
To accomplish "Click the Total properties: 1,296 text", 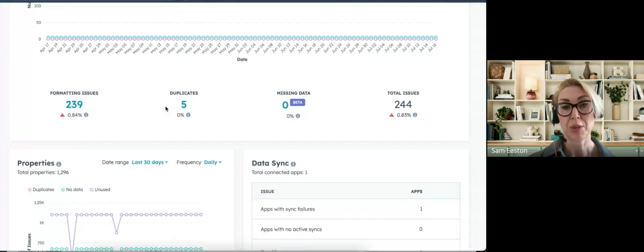I will pyautogui.click(x=43, y=172).
